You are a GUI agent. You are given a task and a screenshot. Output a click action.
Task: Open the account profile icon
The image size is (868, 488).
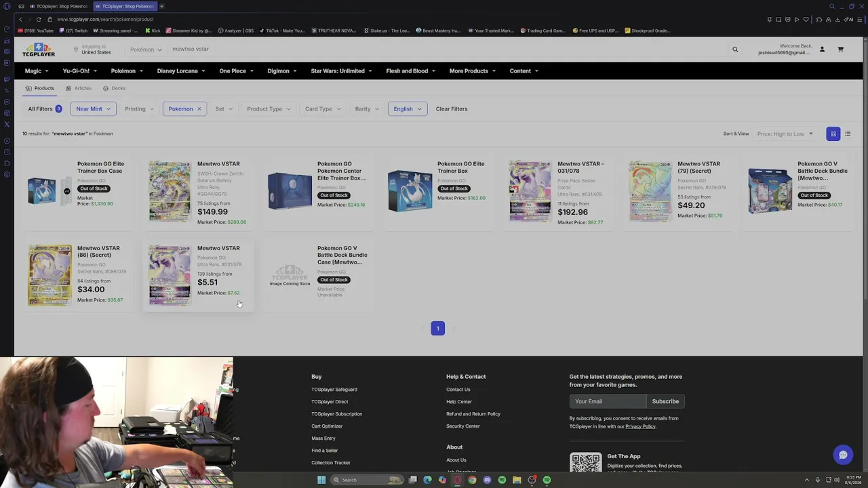(822, 49)
